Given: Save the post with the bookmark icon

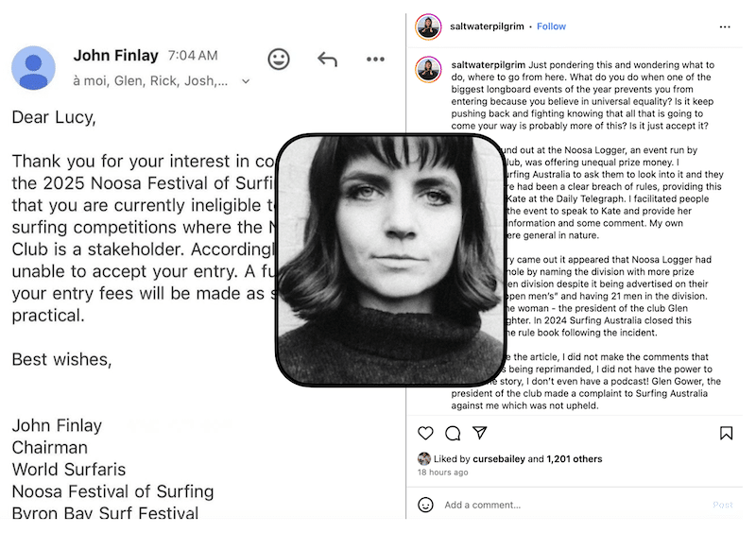Looking at the screenshot, I should point(726,433).
